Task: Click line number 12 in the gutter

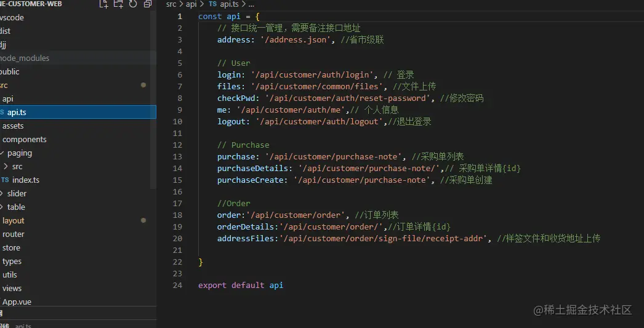Action: (x=177, y=145)
